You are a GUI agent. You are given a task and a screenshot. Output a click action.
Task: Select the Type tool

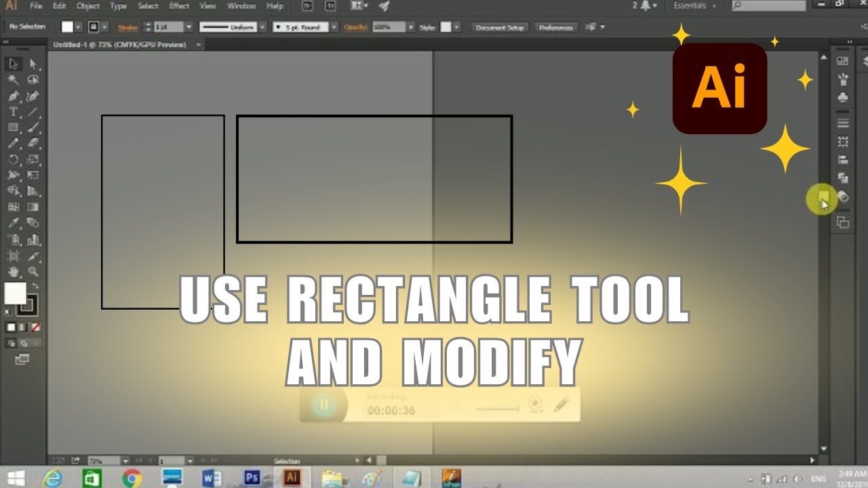coord(13,112)
